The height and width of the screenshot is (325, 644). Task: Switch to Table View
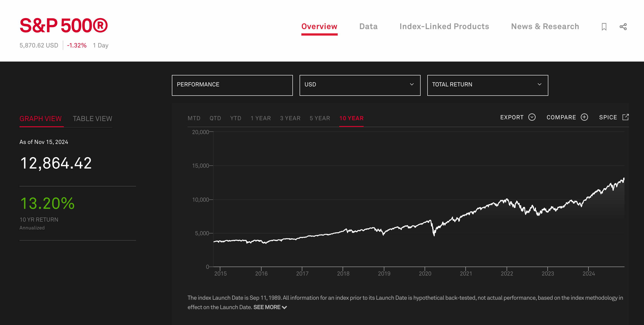[92, 119]
